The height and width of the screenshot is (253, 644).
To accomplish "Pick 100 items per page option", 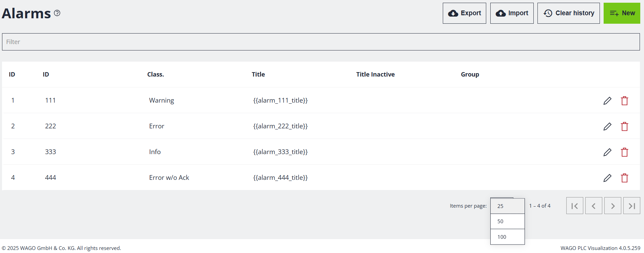I will 507,237.
